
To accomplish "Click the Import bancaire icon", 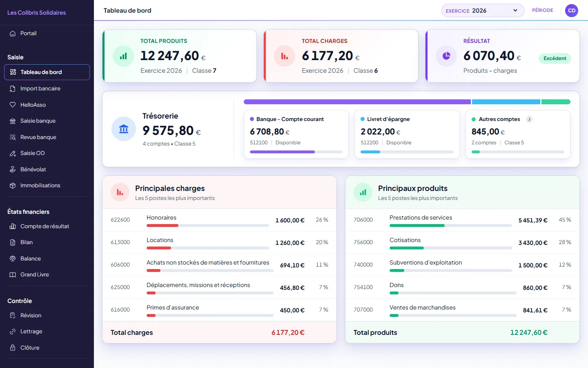I will [x=13, y=89].
